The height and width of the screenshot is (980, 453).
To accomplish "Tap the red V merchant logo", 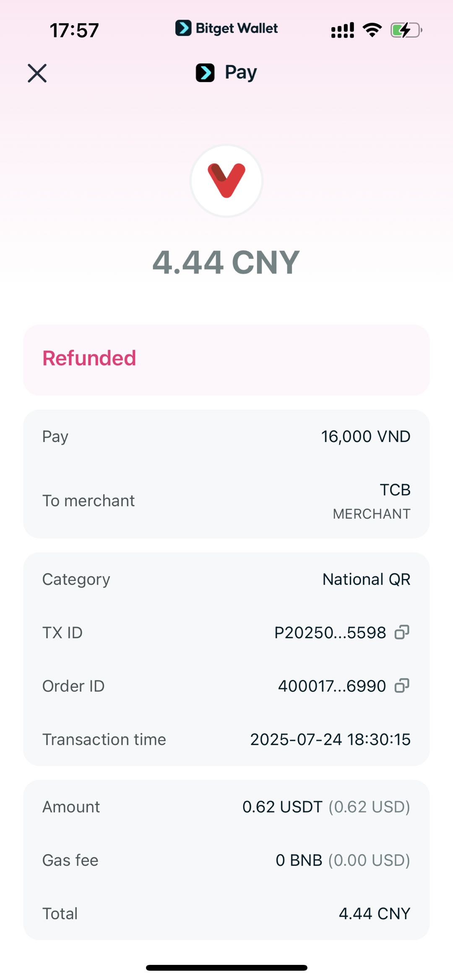I will pos(226,181).
